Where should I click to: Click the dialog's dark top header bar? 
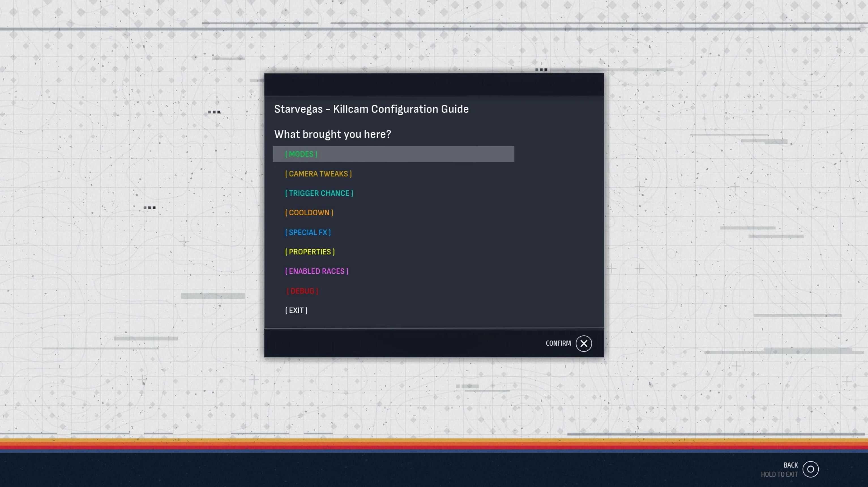(434, 85)
